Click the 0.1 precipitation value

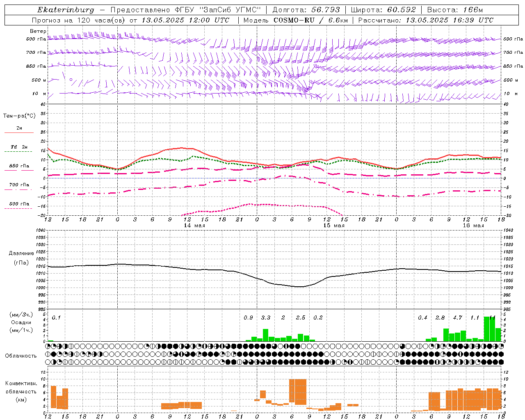pyautogui.click(x=56, y=318)
